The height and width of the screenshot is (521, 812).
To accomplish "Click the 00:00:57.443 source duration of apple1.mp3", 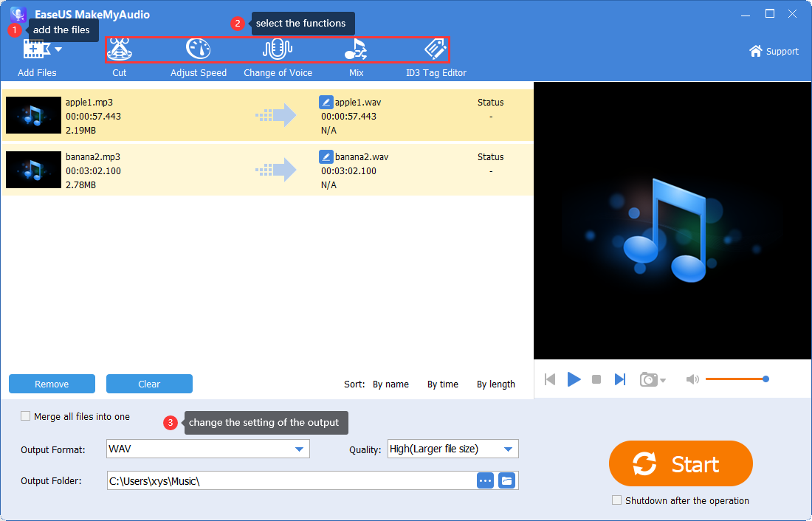I will [x=93, y=116].
